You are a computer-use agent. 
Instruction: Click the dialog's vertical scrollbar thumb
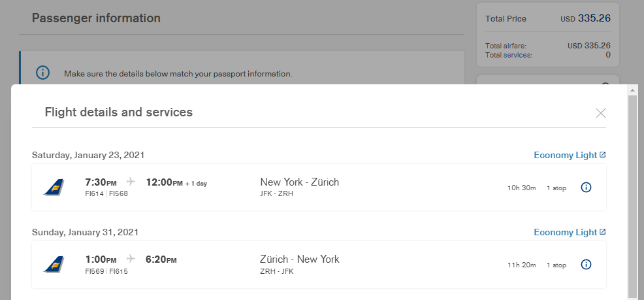pos(632,196)
